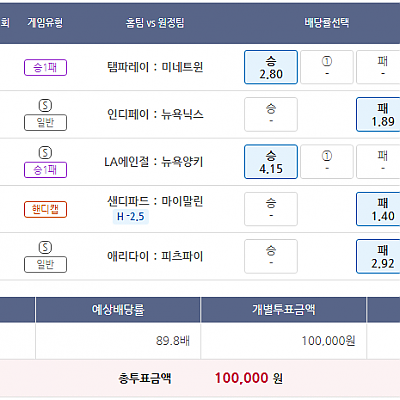Click 일반 badge on 인디페이 row
Screen dimensions: 400x400
(x=45, y=123)
